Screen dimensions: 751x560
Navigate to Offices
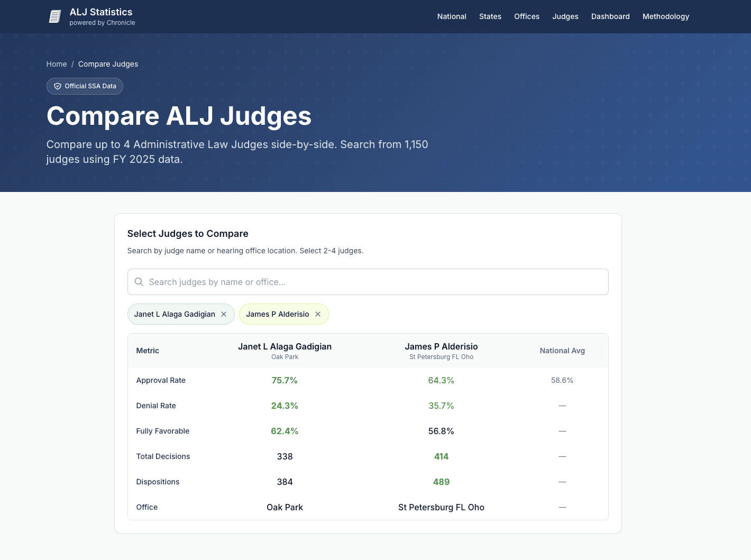pos(527,16)
